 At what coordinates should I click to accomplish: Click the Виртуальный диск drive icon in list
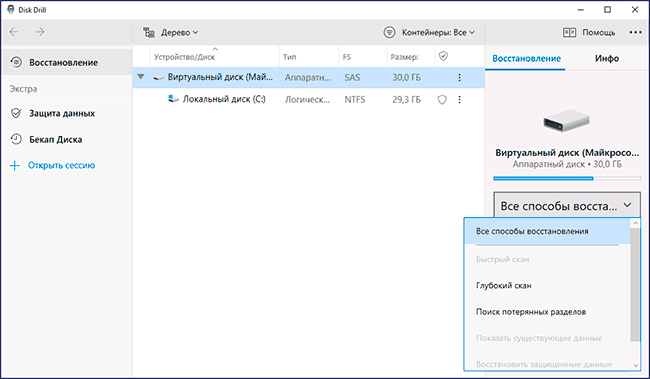[158, 78]
